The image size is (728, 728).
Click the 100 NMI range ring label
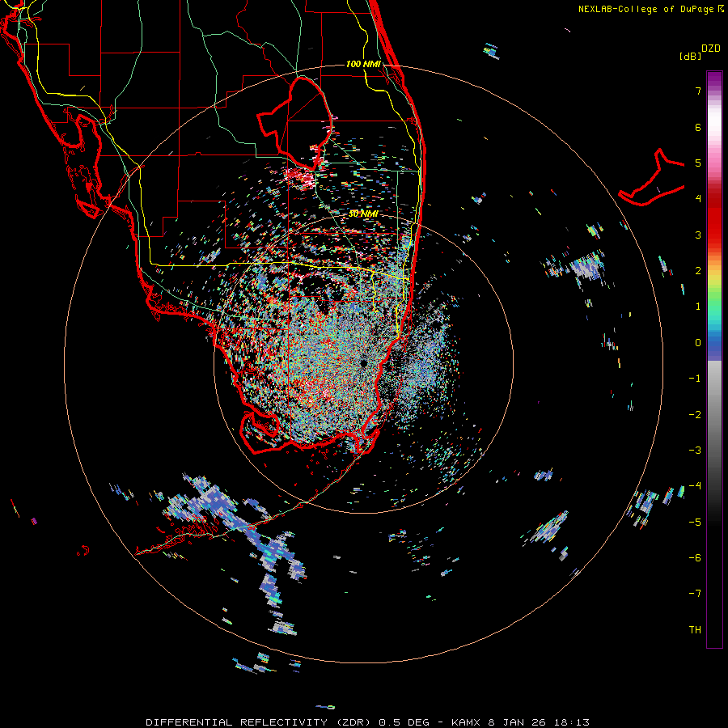(363, 64)
